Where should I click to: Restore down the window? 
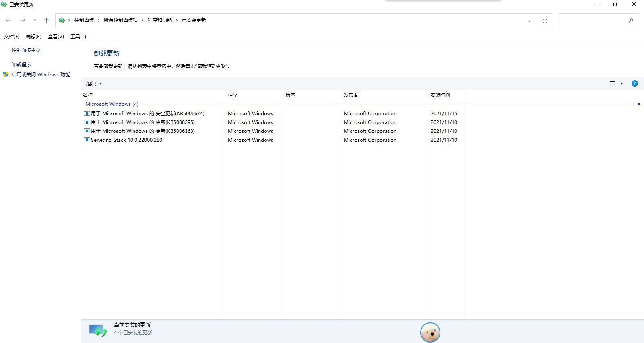pyautogui.click(x=615, y=4)
